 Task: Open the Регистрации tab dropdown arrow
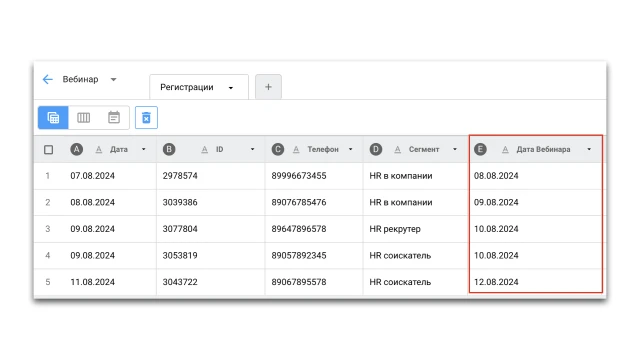pos(231,88)
